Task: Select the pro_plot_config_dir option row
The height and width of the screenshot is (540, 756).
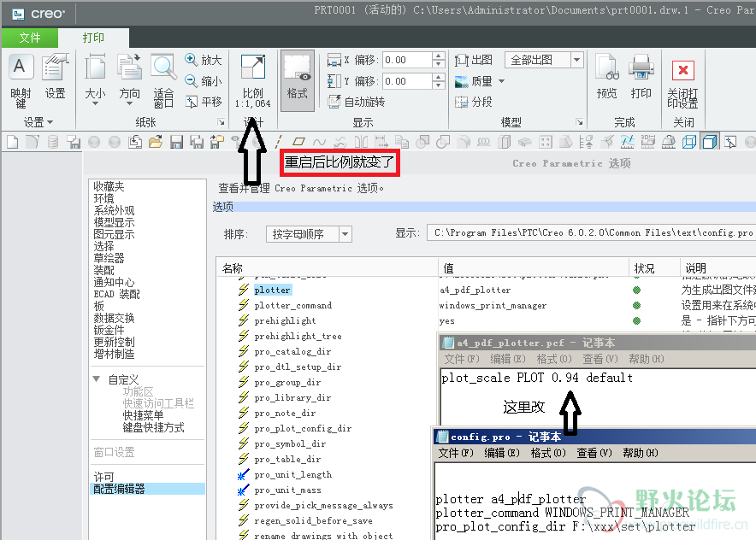Action: (x=303, y=429)
